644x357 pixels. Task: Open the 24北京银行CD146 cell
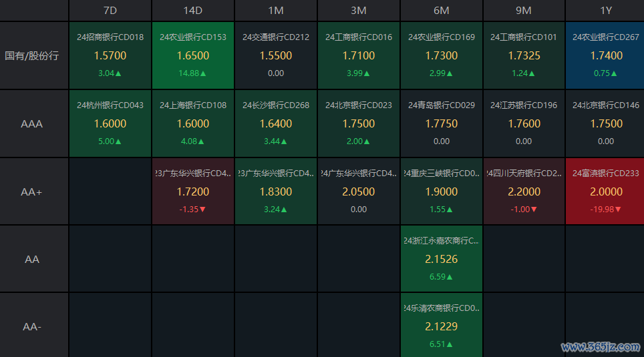click(605, 123)
